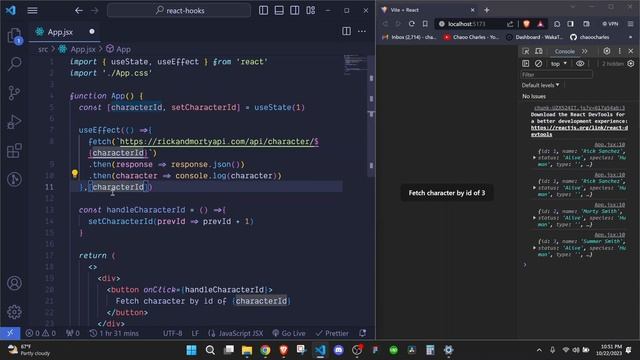Toggle the live expression eye icon

point(580,64)
